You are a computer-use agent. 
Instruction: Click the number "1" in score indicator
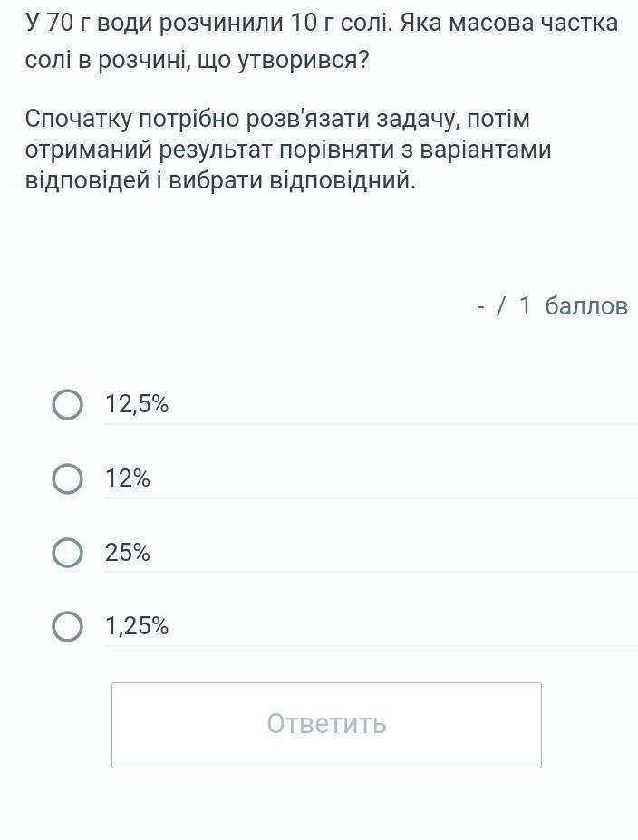click(x=525, y=306)
